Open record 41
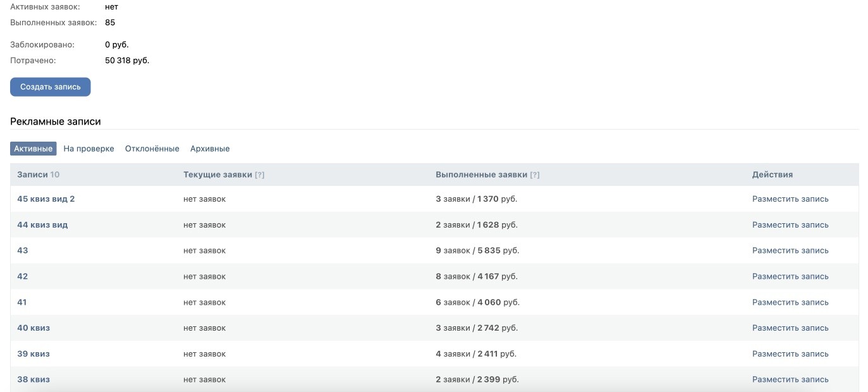The width and height of the screenshot is (868, 392). 22,303
